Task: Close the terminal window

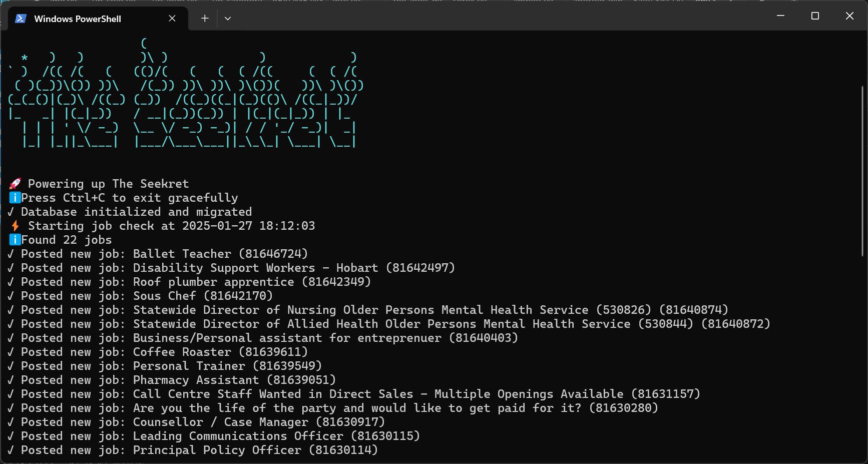Action: [x=849, y=16]
